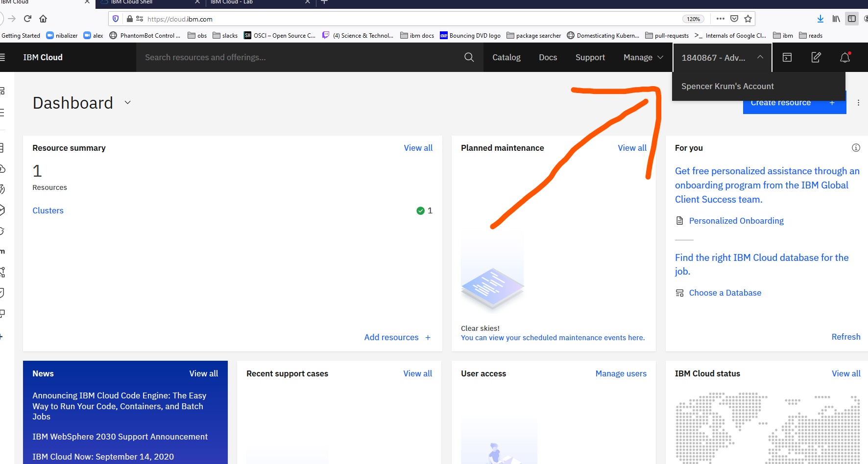This screenshot has width=868, height=464.
Task: Click the 120% zoom level indicator
Action: (x=693, y=19)
